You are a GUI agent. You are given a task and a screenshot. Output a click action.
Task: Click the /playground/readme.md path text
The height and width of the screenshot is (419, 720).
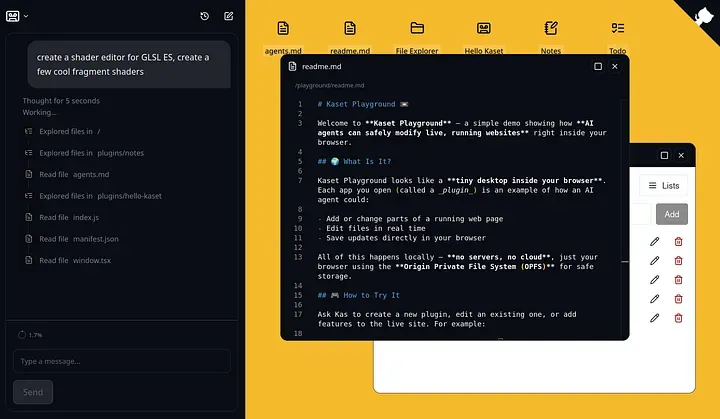pyautogui.click(x=330, y=85)
